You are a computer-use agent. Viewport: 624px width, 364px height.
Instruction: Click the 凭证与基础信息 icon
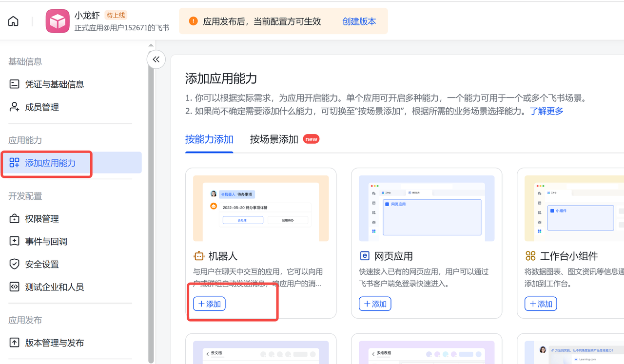[x=14, y=84]
